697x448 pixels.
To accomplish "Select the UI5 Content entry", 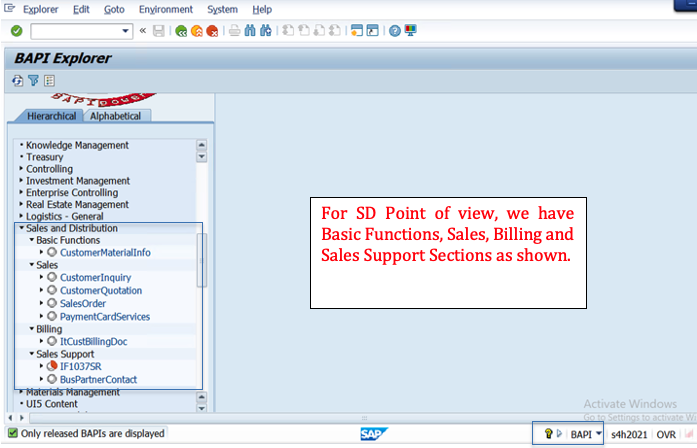I will pyautogui.click(x=52, y=404).
